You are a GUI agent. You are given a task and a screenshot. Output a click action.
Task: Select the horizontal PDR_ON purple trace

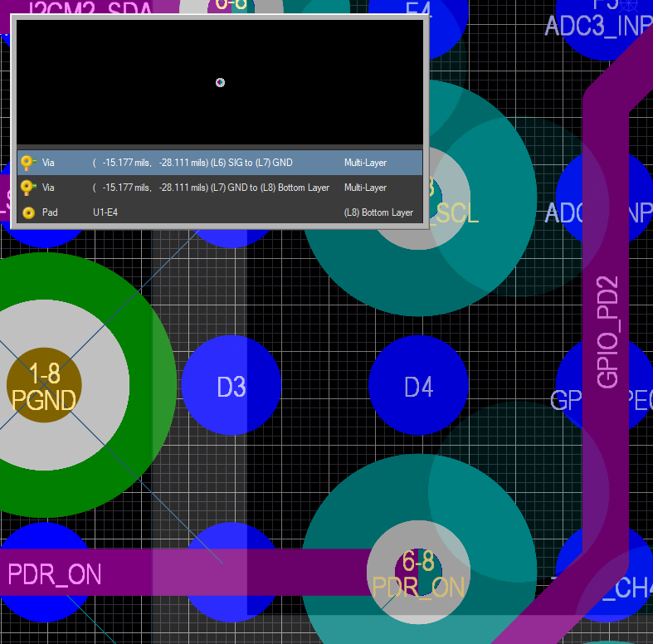click(x=249, y=572)
